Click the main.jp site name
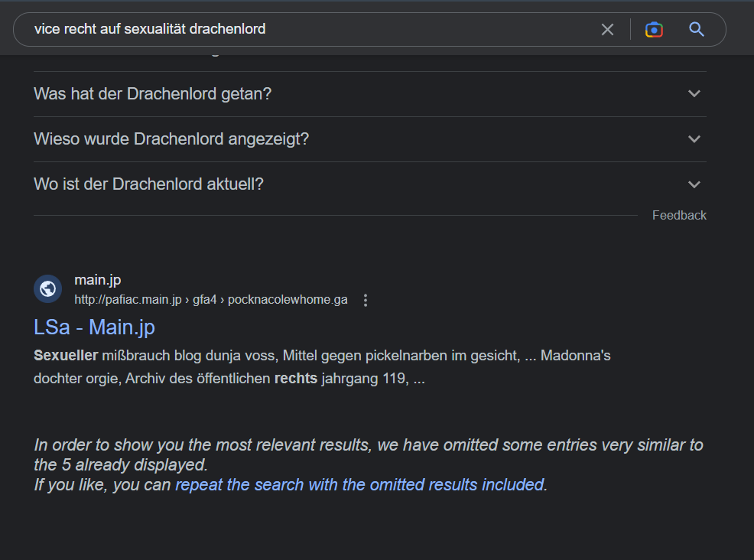The image size is (754, 560). [98, 280]
